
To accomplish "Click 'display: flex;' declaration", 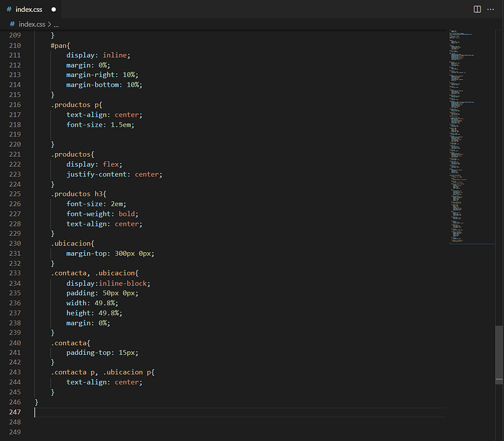I will (94, 164).
